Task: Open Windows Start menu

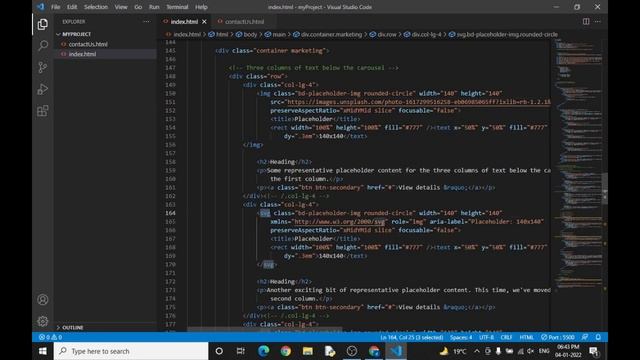Action: point(42,351)
